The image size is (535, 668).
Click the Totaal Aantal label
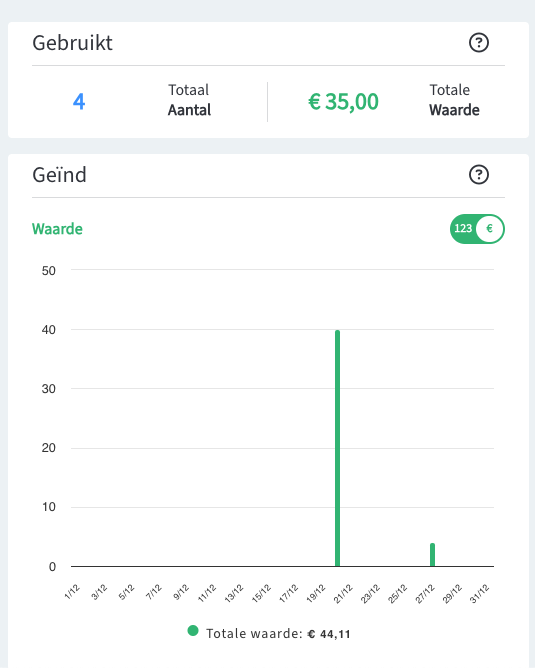[x=189, y=100]
